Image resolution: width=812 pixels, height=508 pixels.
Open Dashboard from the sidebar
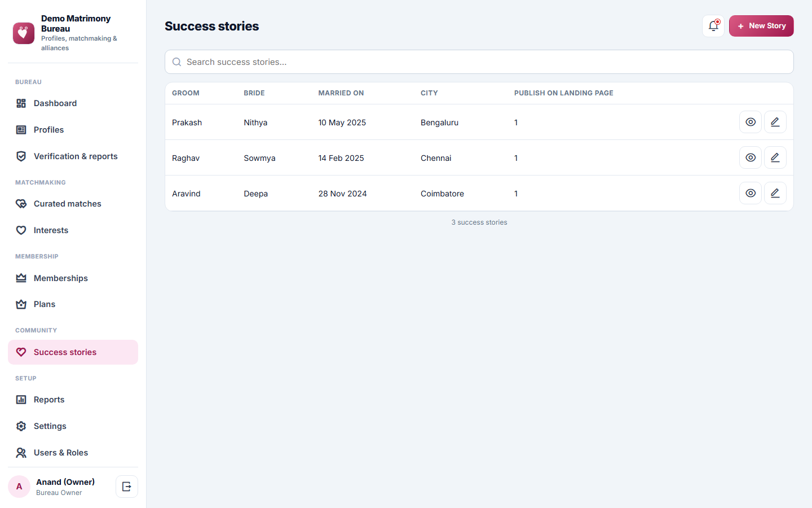tap(73, 103)
